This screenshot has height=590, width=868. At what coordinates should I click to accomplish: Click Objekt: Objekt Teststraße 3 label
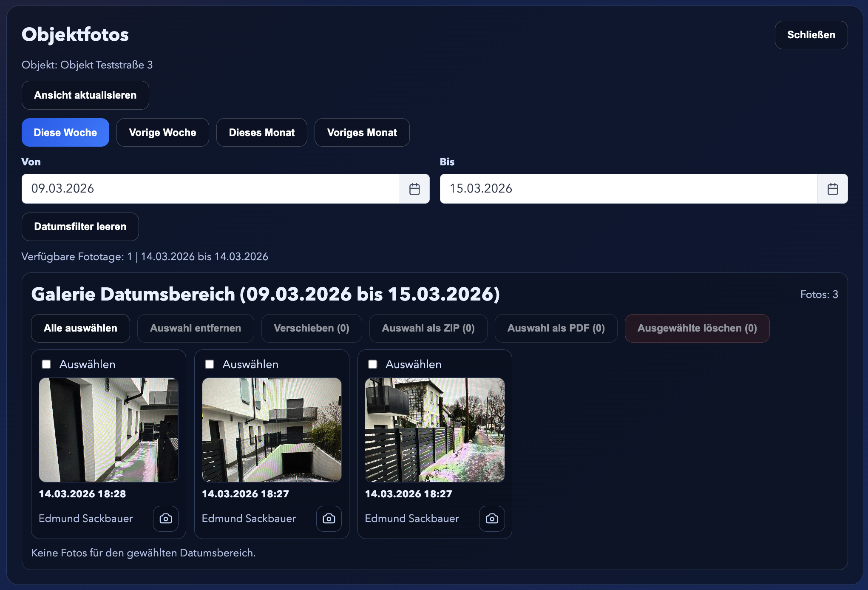pos(87,65)
